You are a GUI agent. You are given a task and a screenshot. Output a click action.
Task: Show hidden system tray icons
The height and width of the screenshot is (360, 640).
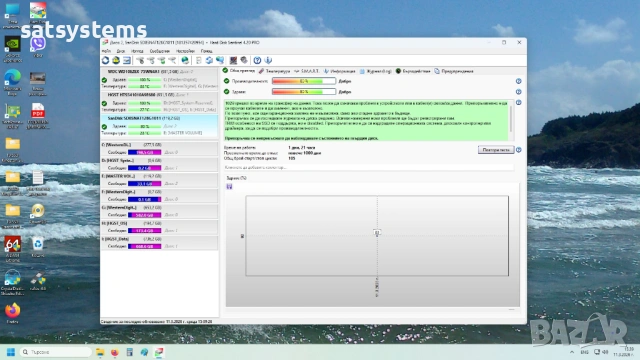coord(572,352)
